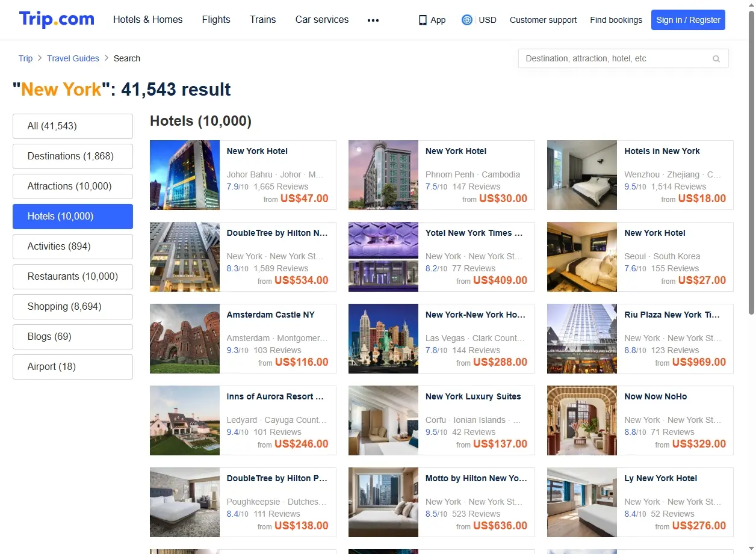Open the more services ellipsis menu
Screen dimensions: 756x554
click(x=373, y=20)
